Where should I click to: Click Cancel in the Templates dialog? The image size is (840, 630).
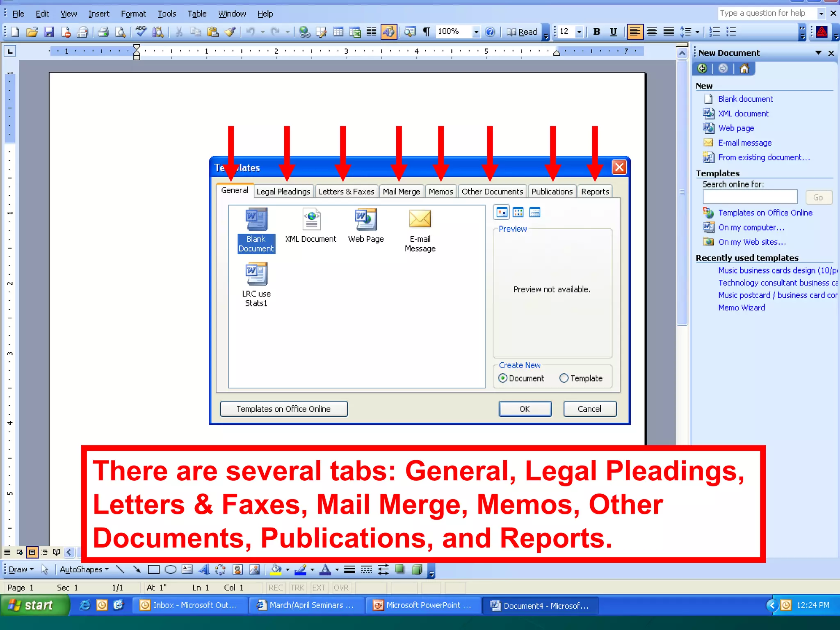pos(590,409)
